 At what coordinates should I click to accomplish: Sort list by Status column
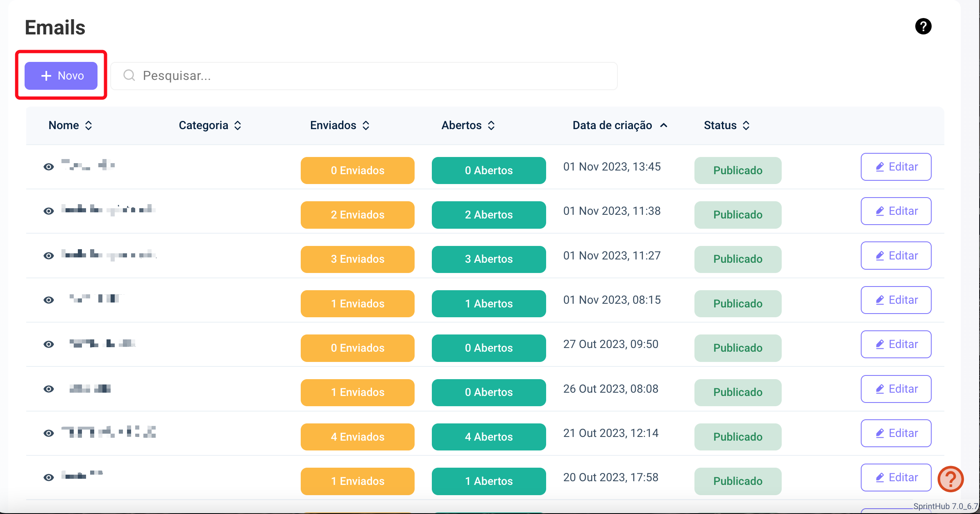[x=726, y=125]
